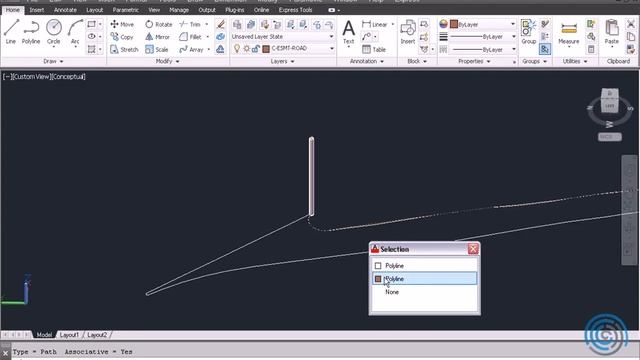Open the Express Tools tab
Image resolution: width=640 pixels, height=360 pixels.
pyautogui.click(x=296, y=10)
